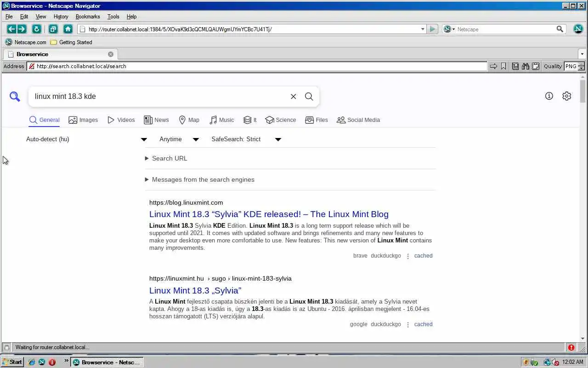This screenshot has height=368, width=588.
Task: Go back with the left arrow button
Action: (x=11, y=29)
